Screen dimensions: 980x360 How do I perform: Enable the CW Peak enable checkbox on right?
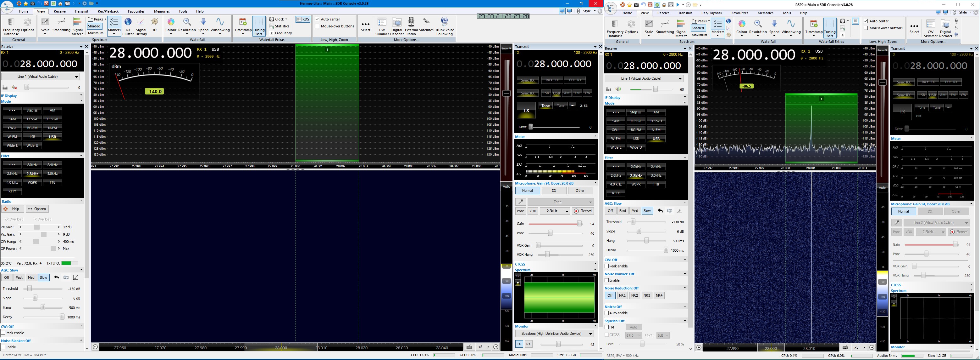tap(607, 266)
